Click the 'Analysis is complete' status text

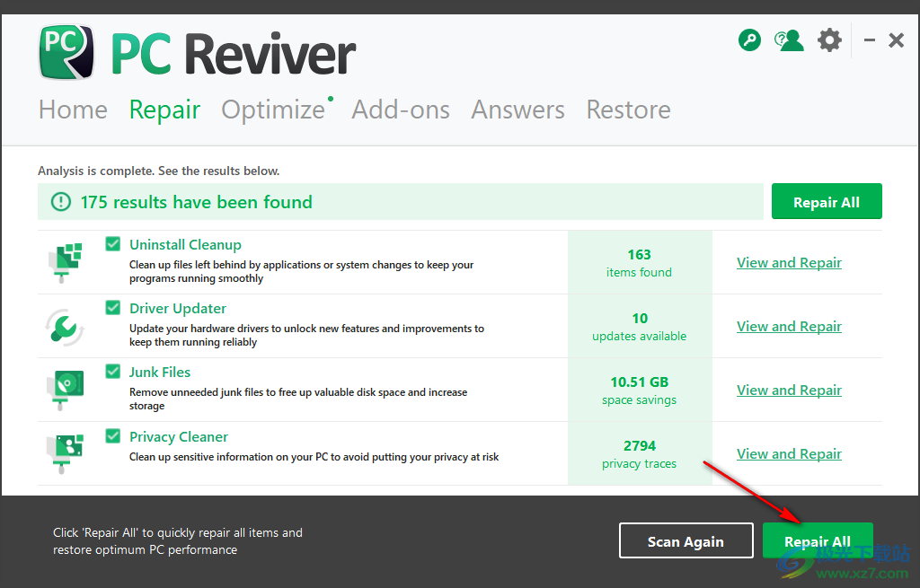158,171
